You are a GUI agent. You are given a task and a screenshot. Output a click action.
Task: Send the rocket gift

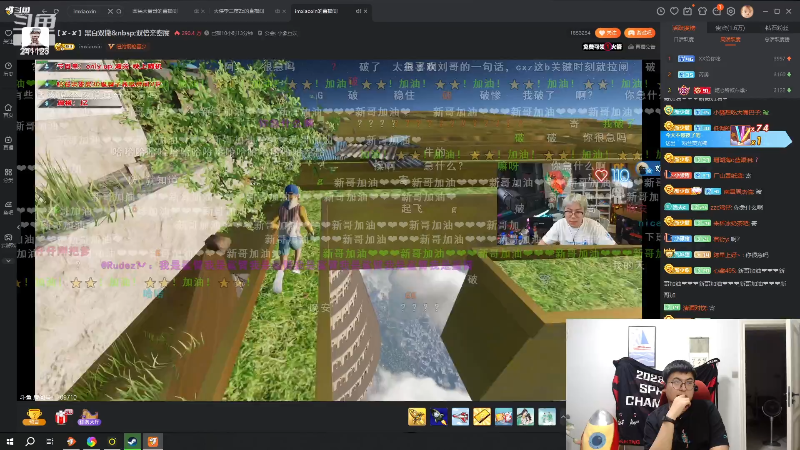click(438, 417)
